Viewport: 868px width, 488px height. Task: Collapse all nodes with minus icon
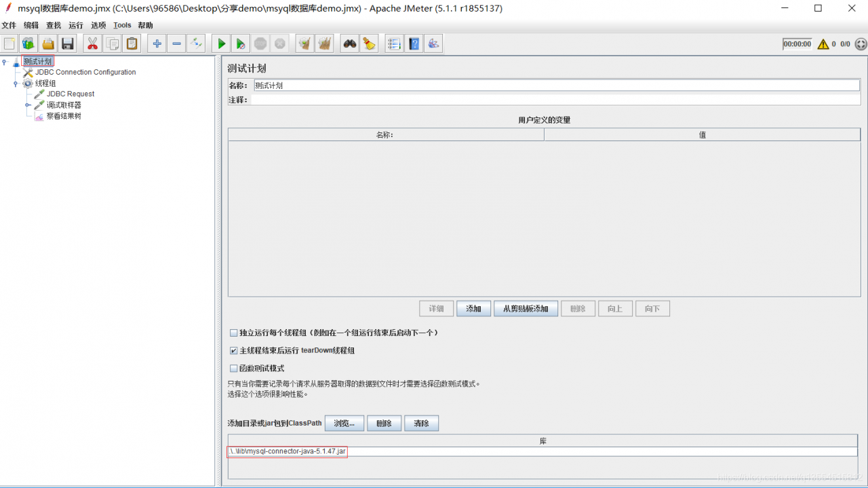click(x=177, y=44)
